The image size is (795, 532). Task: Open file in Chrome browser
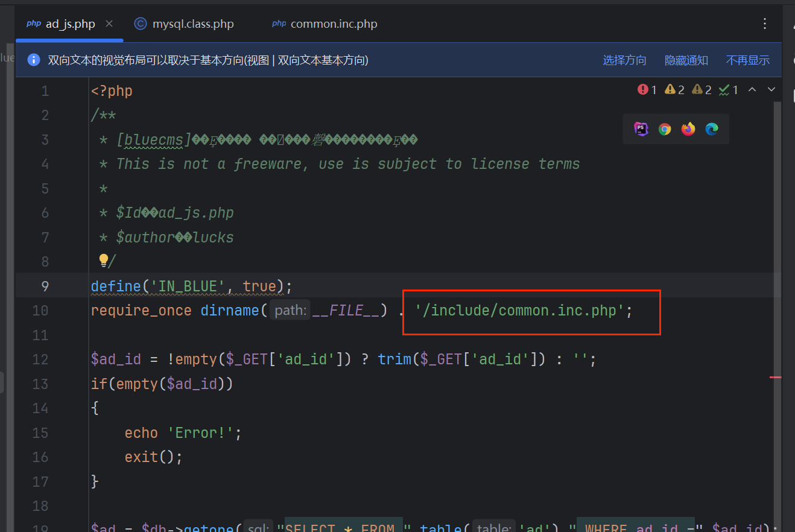[665, 129]
